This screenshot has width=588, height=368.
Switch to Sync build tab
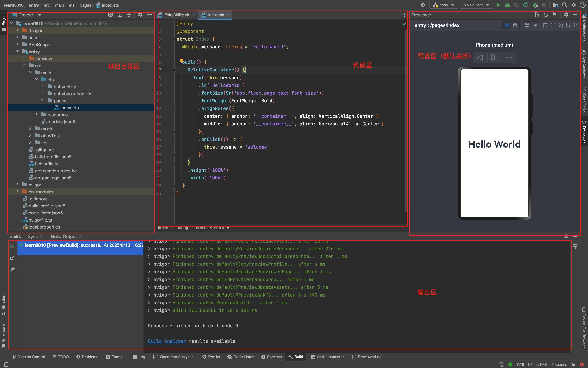tap(33, 237)
